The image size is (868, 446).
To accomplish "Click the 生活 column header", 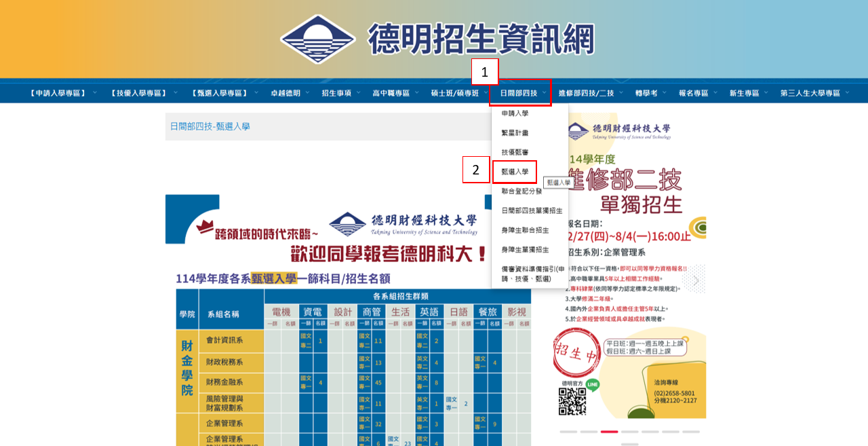I will point(401,312).
